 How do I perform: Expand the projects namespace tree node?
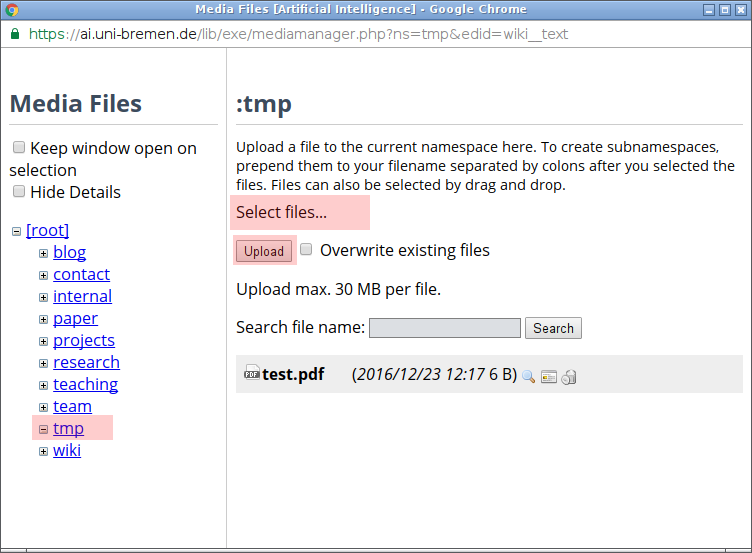pos(43,341)
